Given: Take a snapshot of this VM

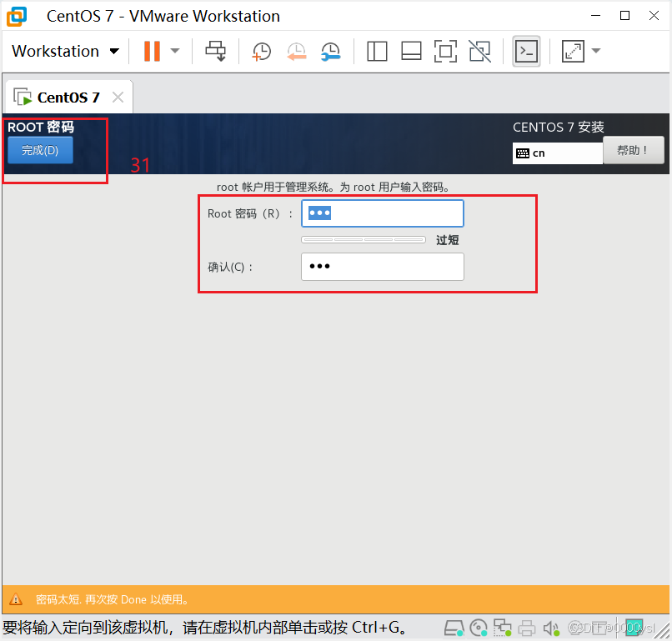Looking at the screenshot, I should tap(262, 52).
